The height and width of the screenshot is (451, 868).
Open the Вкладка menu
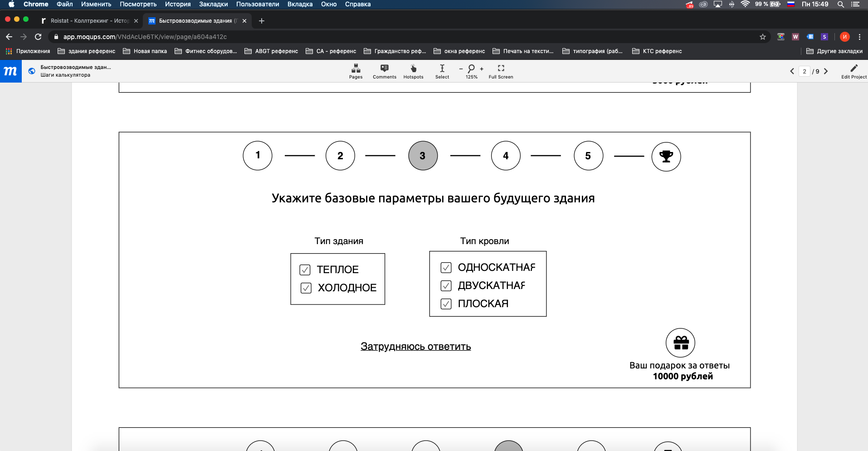(300, 4)
